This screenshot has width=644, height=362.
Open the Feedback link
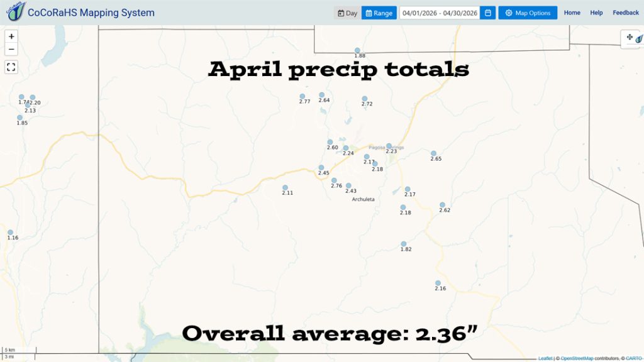click(626, 13)
